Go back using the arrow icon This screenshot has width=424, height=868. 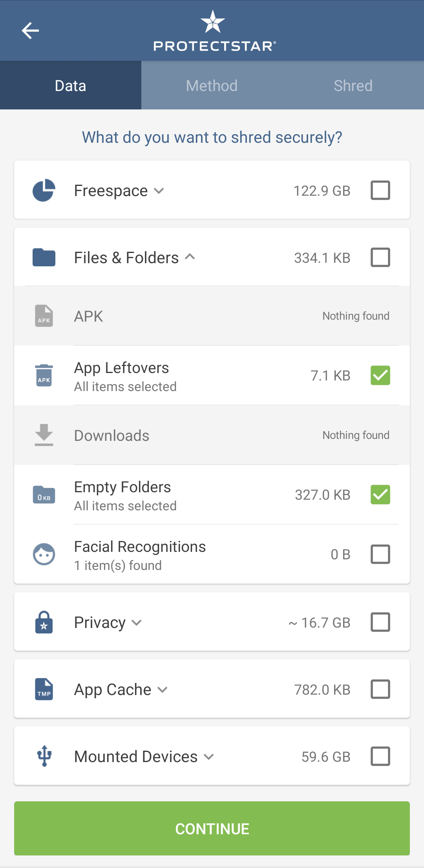[30, 31]
